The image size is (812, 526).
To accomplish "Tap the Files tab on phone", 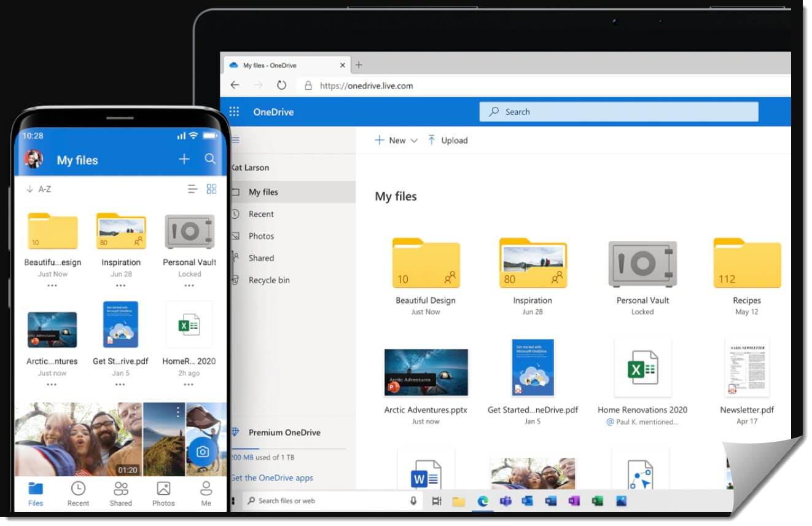I will coord(36,494).
